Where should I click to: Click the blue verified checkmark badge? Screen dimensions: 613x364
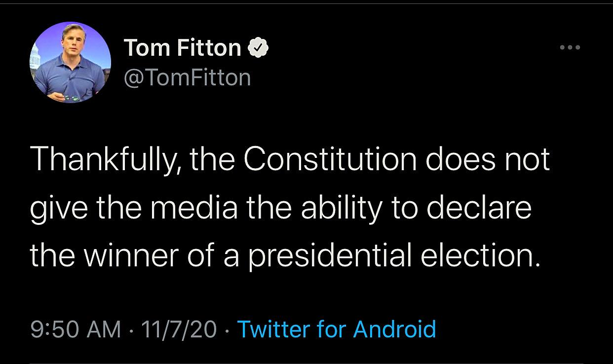[x=258, y=48]
